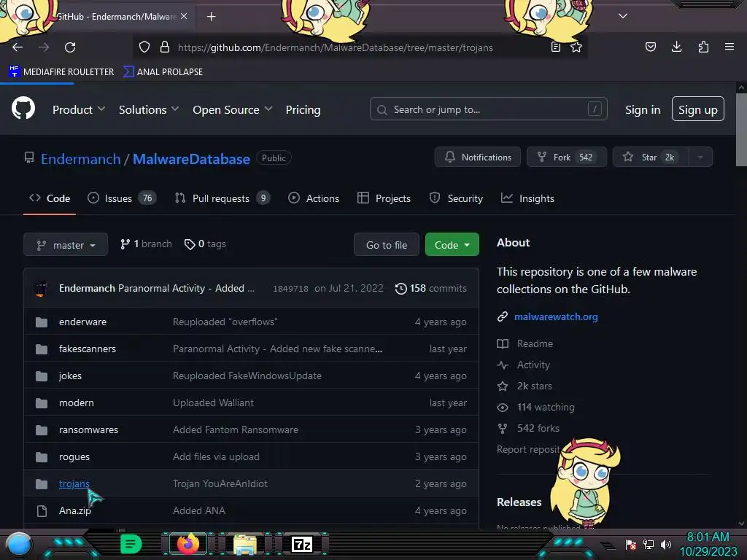
Task: Click the Start orb on the taskbar
Action: [x=19, y=544]
